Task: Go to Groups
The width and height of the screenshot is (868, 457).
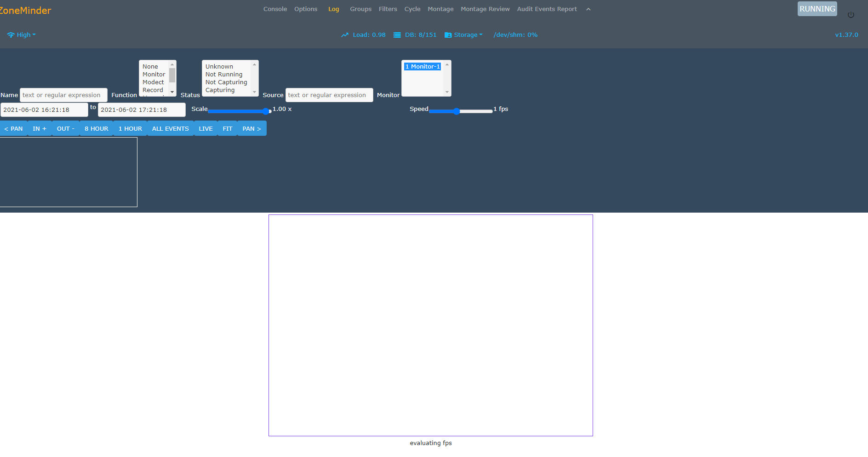Action: [x=360, y=9]
